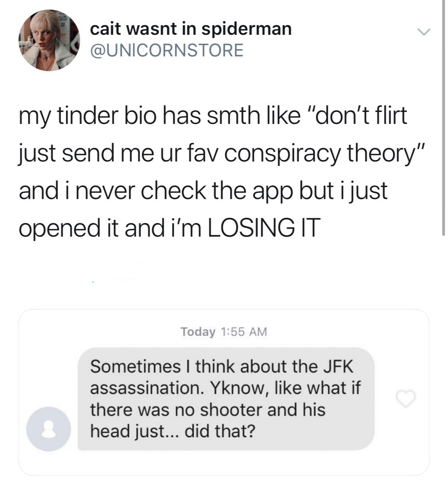Click the word 'assassination' in the bubble
Screen dimensions: 448x488
tap(145, 388)
